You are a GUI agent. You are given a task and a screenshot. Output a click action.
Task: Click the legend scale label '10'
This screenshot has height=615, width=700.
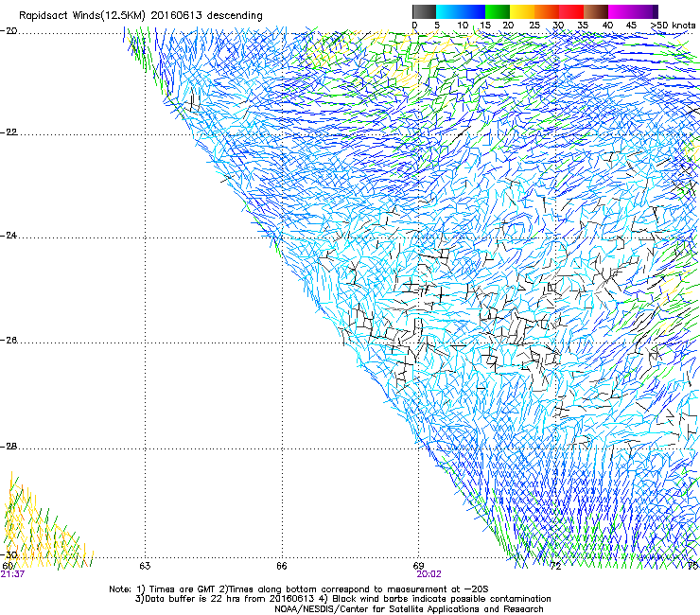(x=463, y=25)
